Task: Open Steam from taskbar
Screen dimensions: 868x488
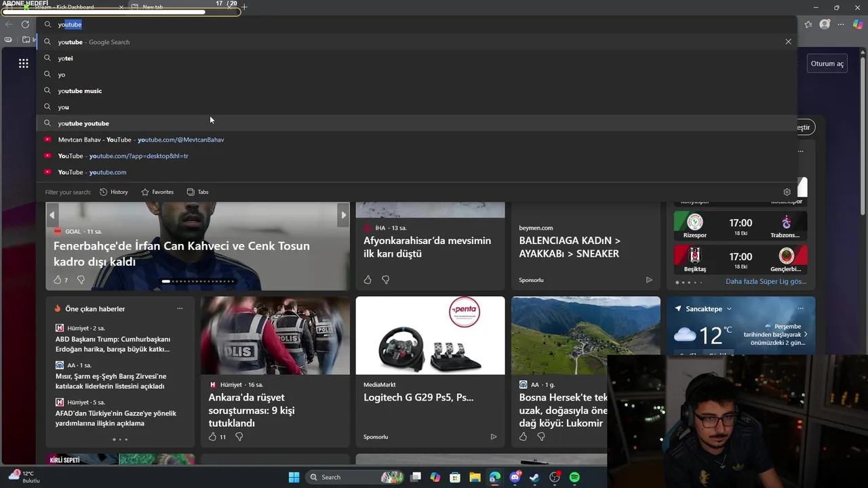Action: (x=534, y=477)
